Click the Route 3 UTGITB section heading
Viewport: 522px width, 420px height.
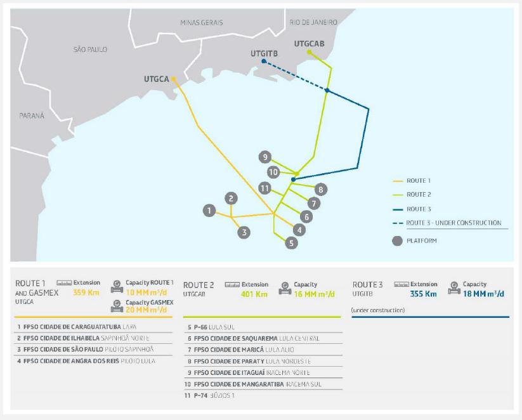(x=367, y=289)
